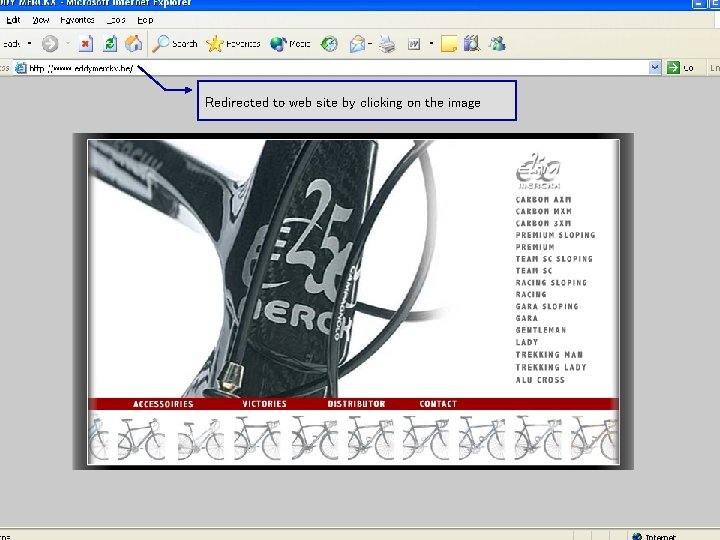Open the Tools menu
The width and height of the screenshot is (720, 540).
point(116,20)
